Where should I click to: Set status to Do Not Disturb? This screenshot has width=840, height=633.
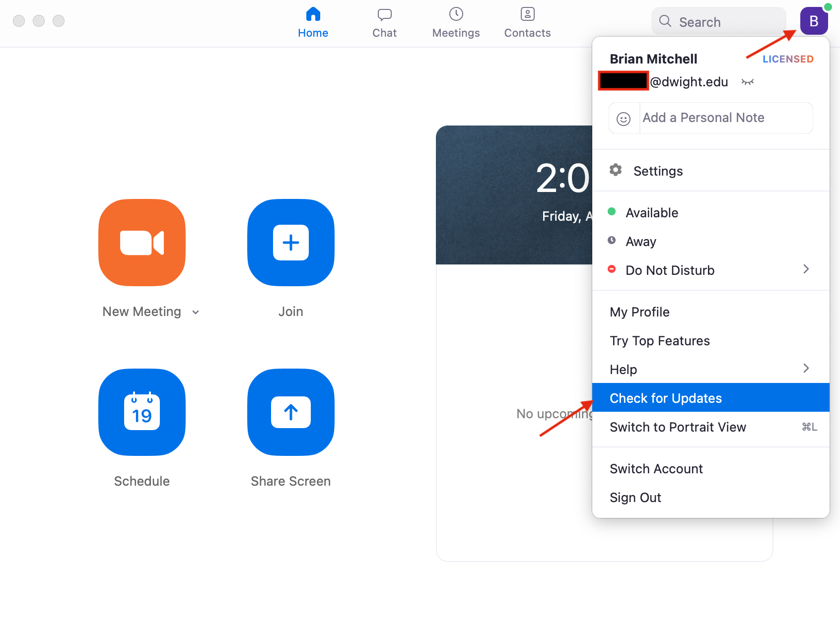tap(711, 270)
